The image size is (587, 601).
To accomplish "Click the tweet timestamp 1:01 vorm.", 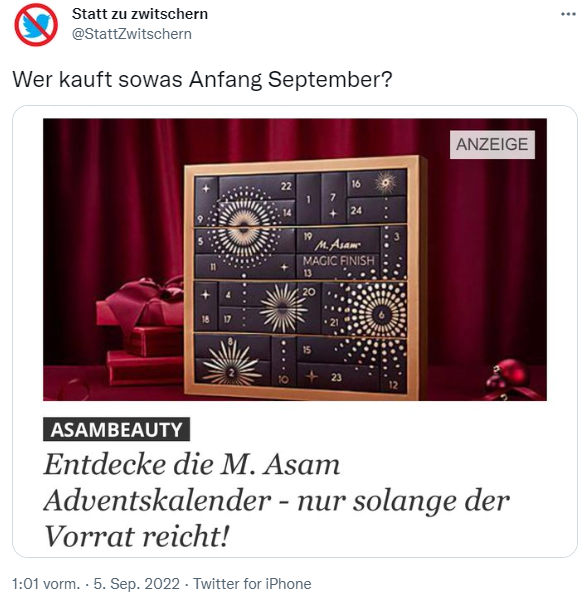I will (x=46, y=584).
